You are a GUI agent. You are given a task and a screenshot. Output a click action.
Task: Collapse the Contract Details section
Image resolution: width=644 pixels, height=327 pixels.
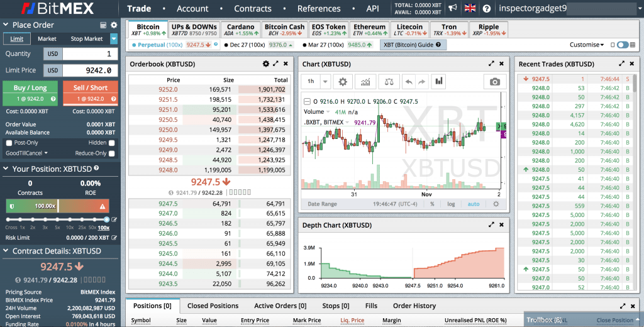pos(6,251)
